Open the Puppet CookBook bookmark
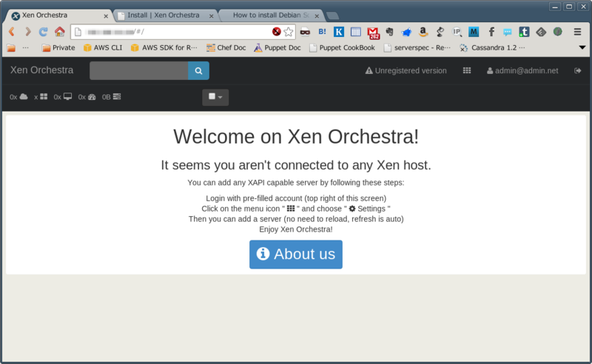This screenshot has width=592, height=364. tap(342, 47)
